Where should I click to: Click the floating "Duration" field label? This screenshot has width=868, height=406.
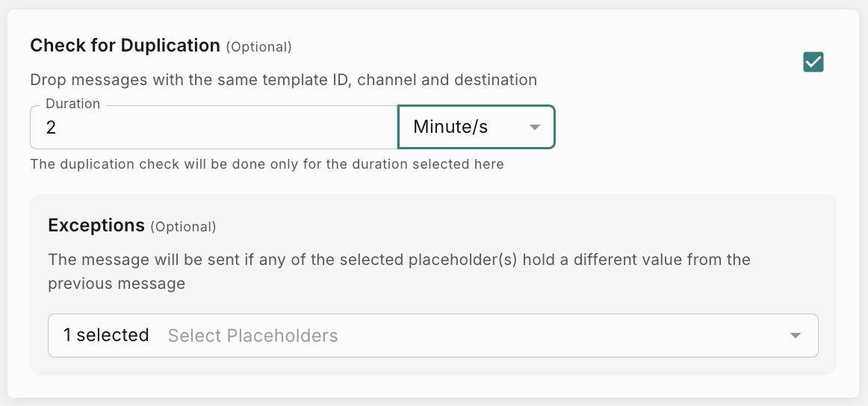(72, 104)
